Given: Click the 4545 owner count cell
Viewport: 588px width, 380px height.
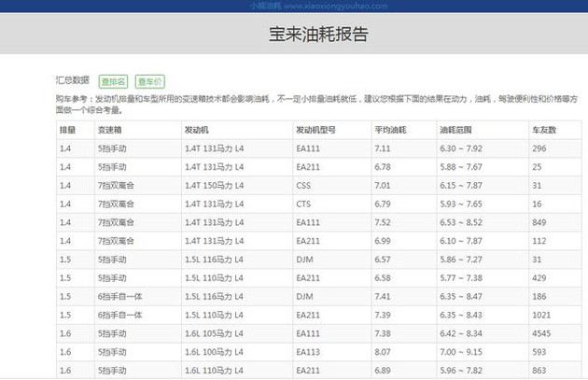Looking at the screenshot, I should pyautogui.click(x=542, y=333).
